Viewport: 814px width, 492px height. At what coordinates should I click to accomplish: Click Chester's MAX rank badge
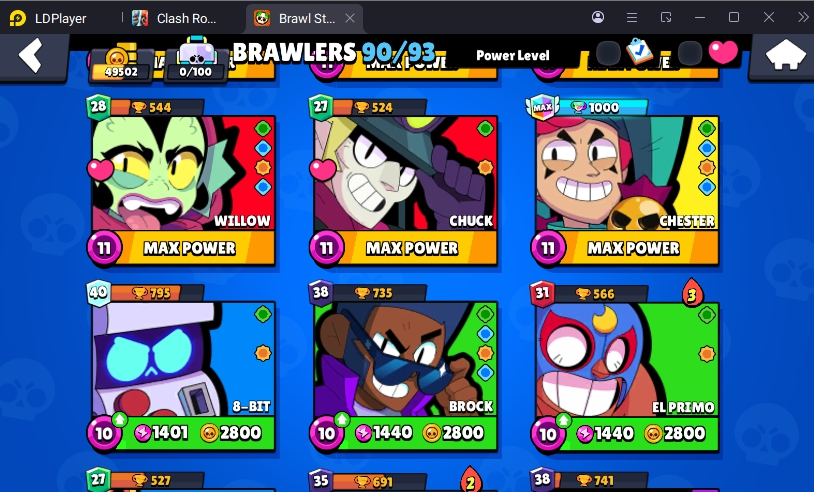tap(542, 107)
